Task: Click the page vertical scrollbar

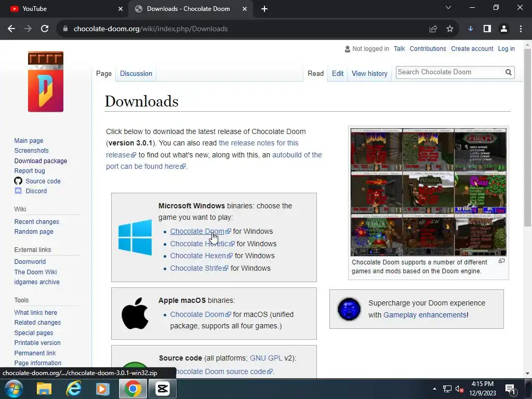Action: 527,137
